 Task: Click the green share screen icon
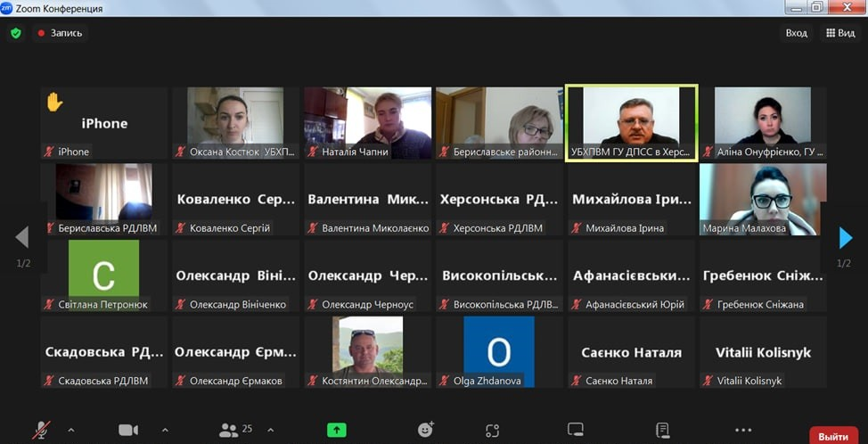pyautogui.click(x=337, y=430)
